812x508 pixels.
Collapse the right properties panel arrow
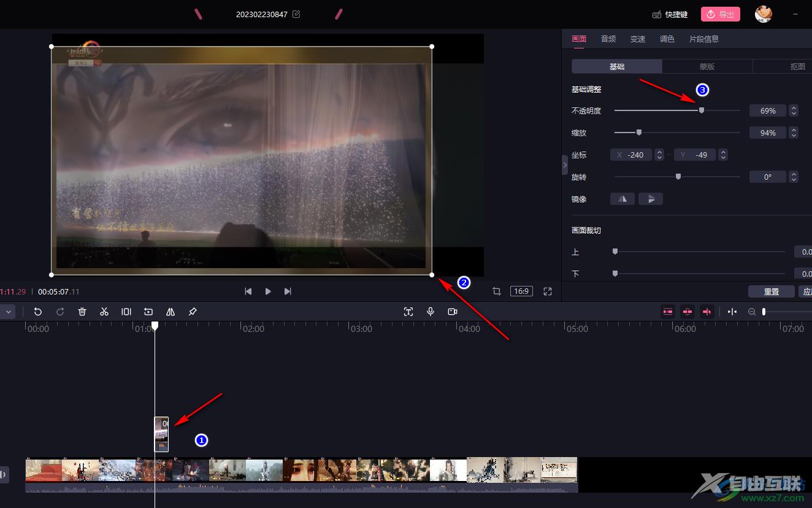(x=565, y=165)
